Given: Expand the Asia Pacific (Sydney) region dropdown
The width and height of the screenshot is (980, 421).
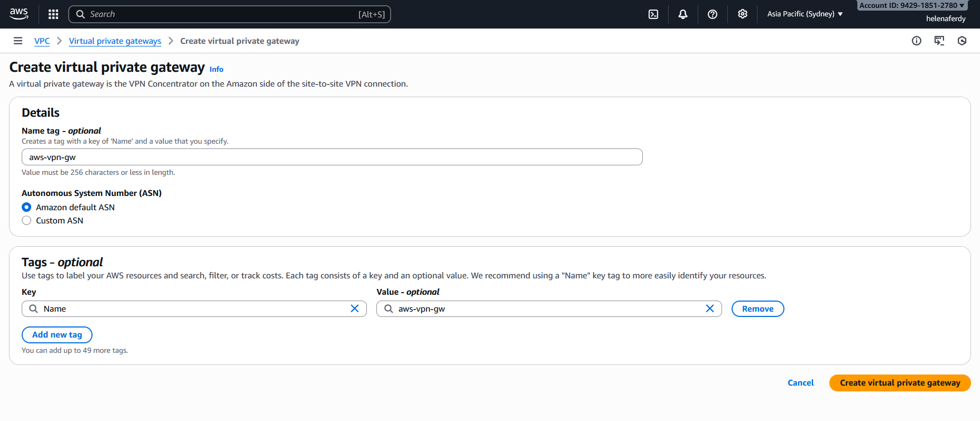Looking at the screenshot, I should (805, 14).
